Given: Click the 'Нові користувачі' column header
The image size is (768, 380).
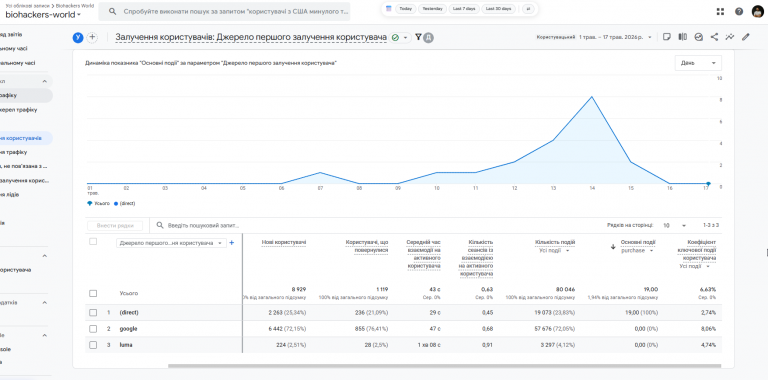Looking at the screenshot, I should tap(284, 242).
